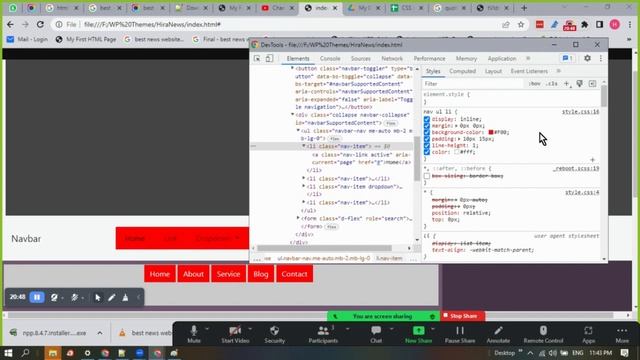This screenshot has width=640, height=360.
Task: Reload the browser page
Action: point(40,24)
